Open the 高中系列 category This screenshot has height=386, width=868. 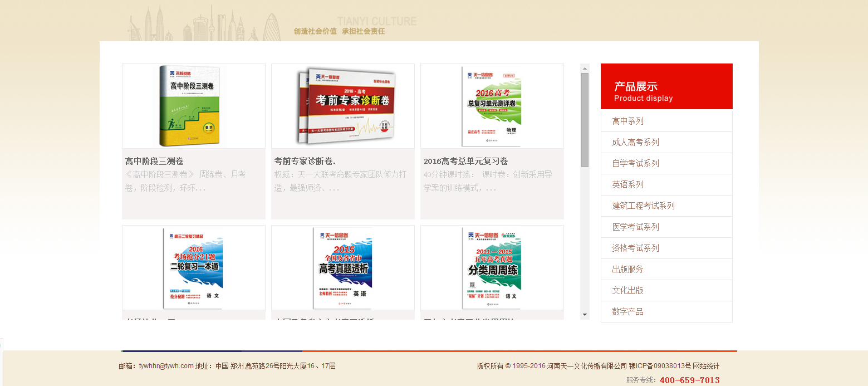(x=627, y=121)
